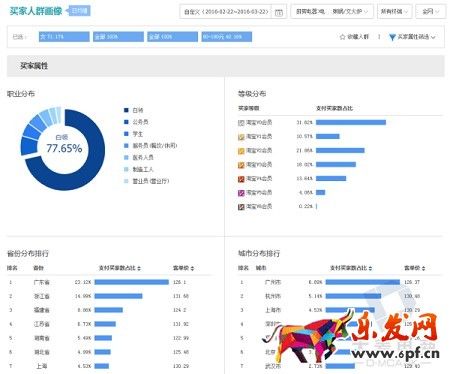
Task: Toggle 学生 legend entry in occupation chart
Action: pos(133,134)
